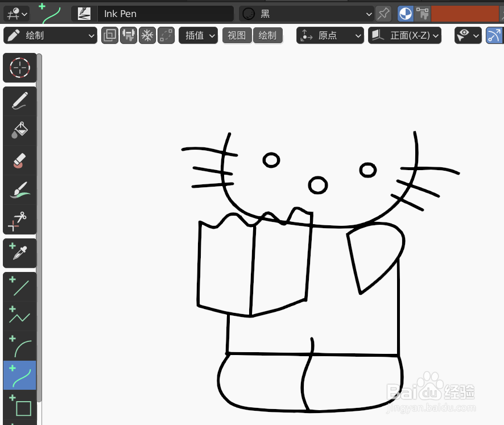
Task: Open the 原点 stroke placement dropdown
Action: [x=330, y=35]
